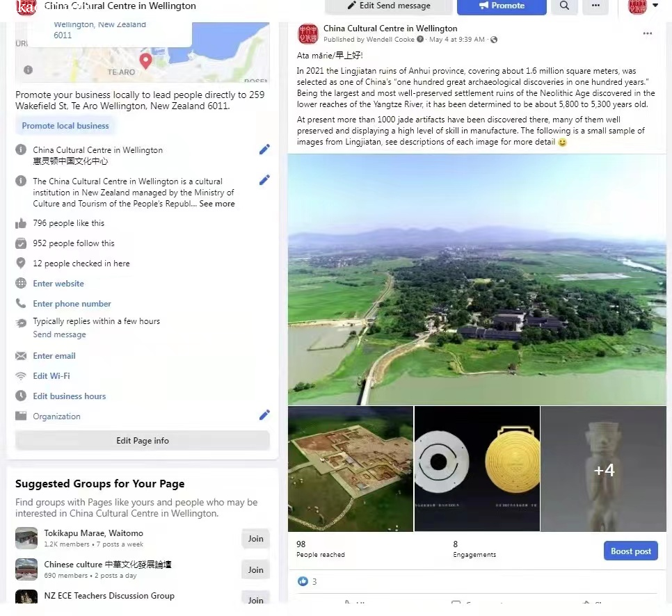
Task: Click See more in page description
Action: pos(217,204)
